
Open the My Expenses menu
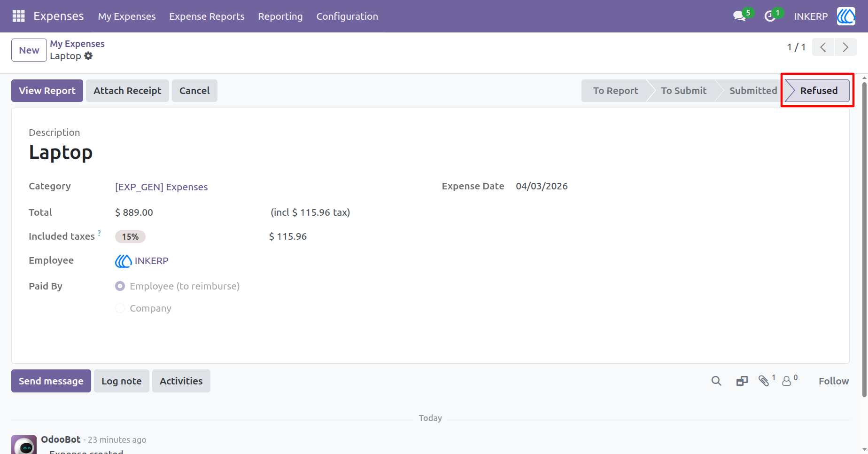coord(127,16)
